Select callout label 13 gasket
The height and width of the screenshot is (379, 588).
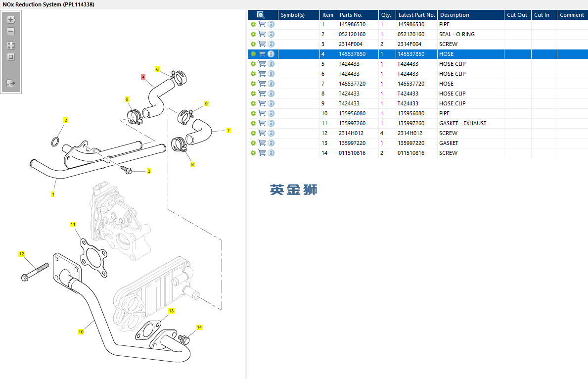point(171,311)
